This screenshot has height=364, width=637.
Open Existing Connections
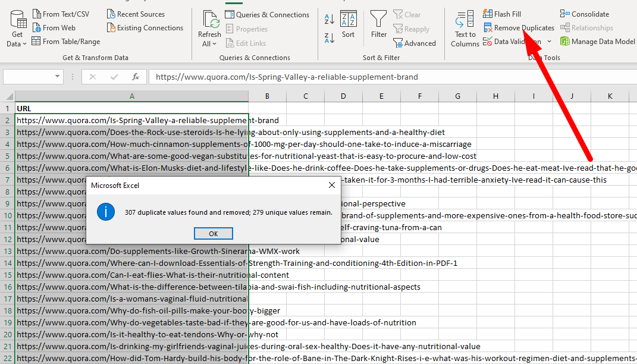[145, 28]
